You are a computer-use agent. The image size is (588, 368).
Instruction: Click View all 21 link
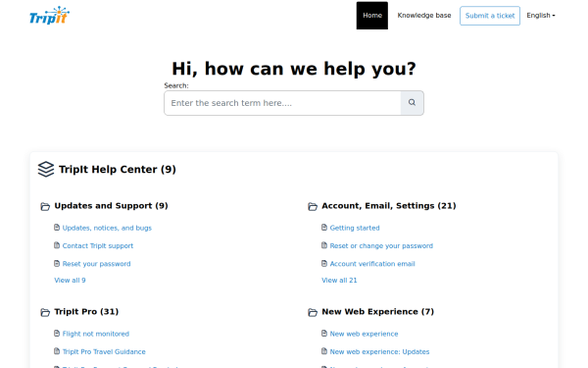tap(339, 280)
